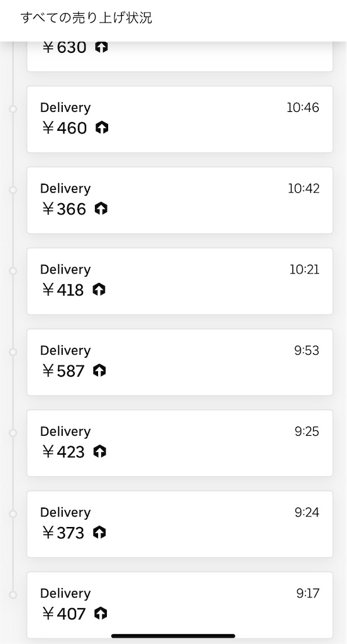Open the 10:46 Delivery entry

pos(180,119)
